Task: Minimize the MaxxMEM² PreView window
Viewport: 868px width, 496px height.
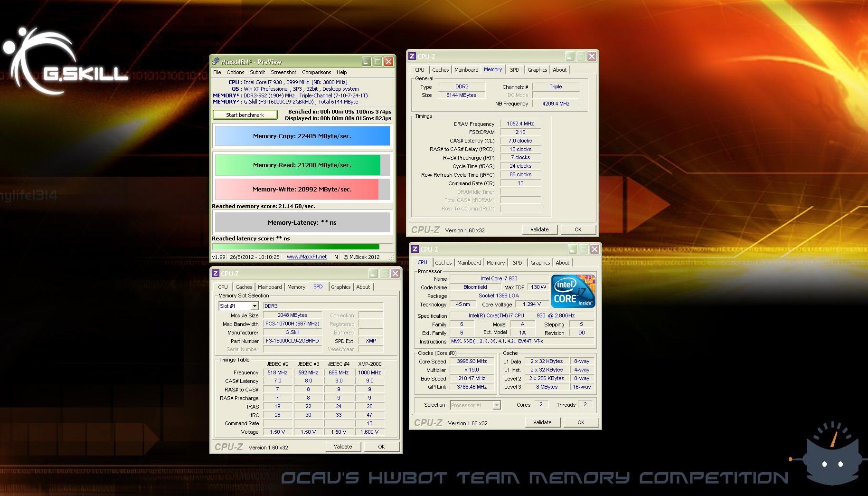Action: pos(367,62)
